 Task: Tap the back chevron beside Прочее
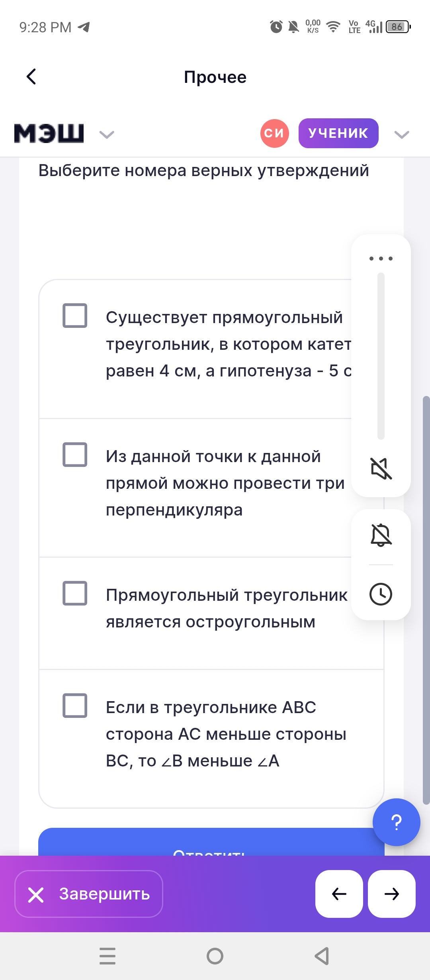click(x=31, y=77)
